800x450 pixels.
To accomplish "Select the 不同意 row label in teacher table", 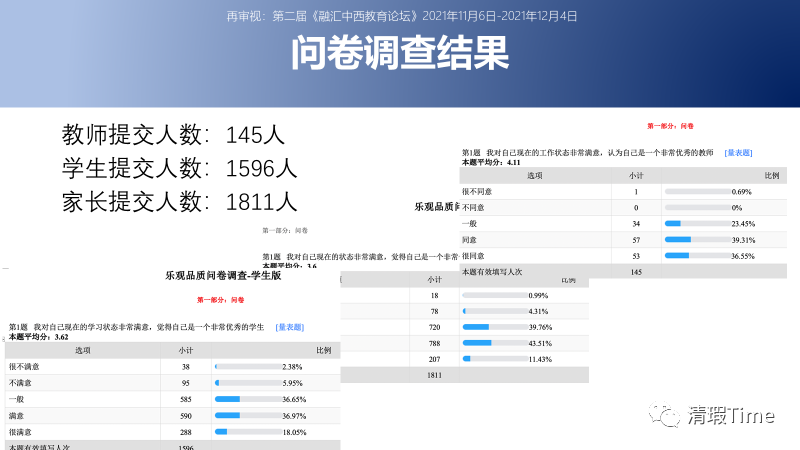I will click(473, 208).
